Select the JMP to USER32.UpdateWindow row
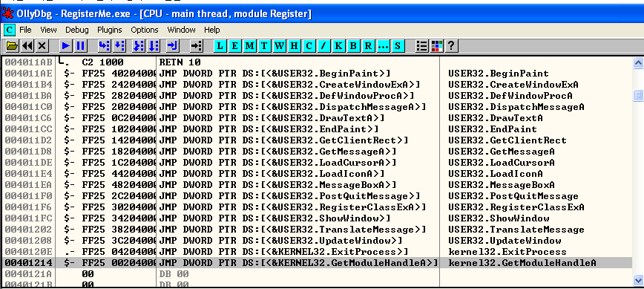 click(x=317, y=240)
